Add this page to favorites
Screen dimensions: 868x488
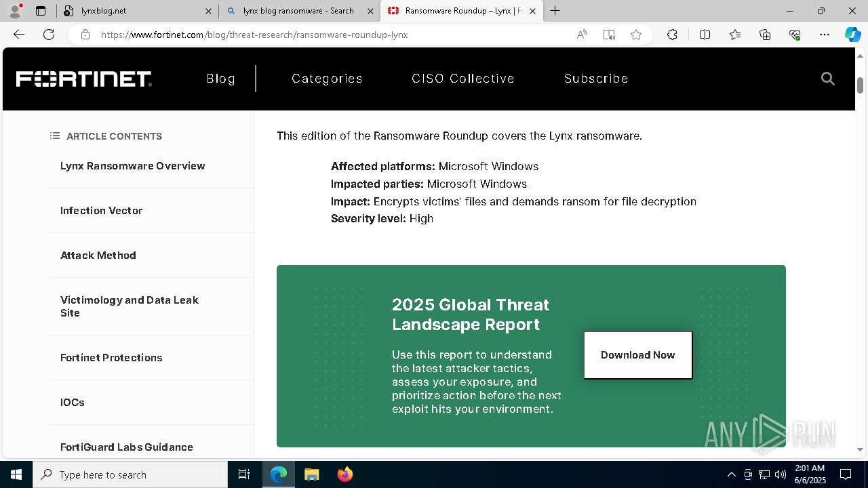click(x=636, y=35)
